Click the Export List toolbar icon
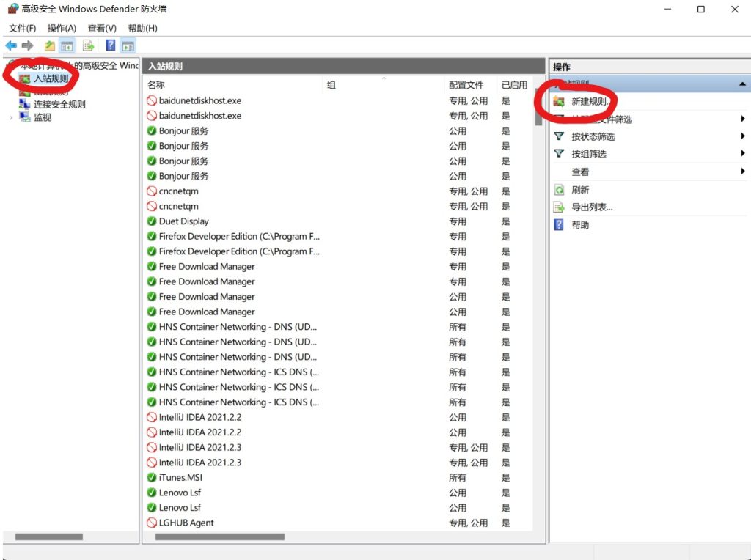Image resolution: width=751 pixels, height=560 pixels. tap(88, 46)
